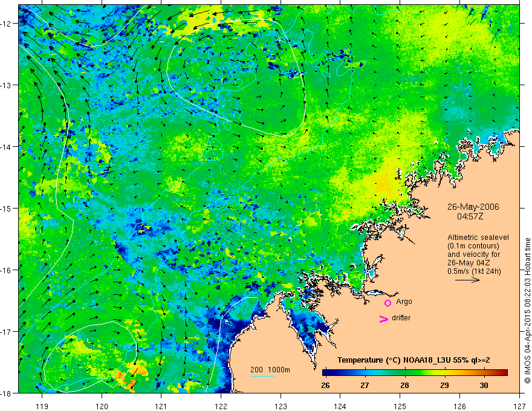Click latitude axis label -15

(x=6, y=208)
